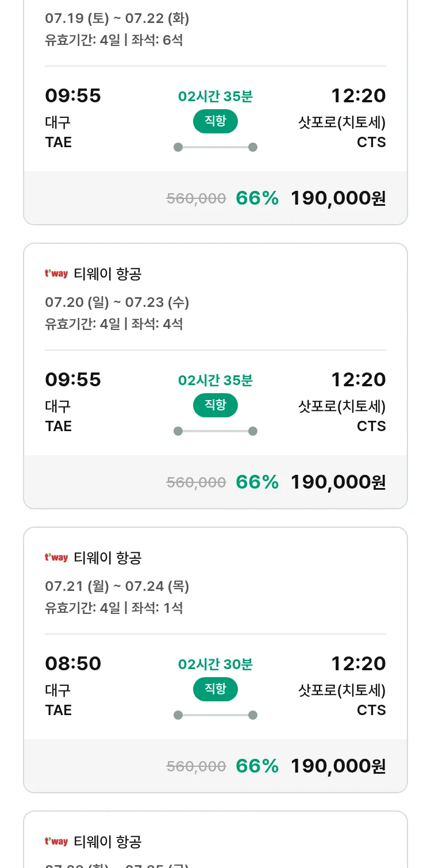This screenshot has height=868, width=431.
Task: Select the 190,000원 price on the 07.21 flight
Action: pyautogui.click(x=338, y=766)
